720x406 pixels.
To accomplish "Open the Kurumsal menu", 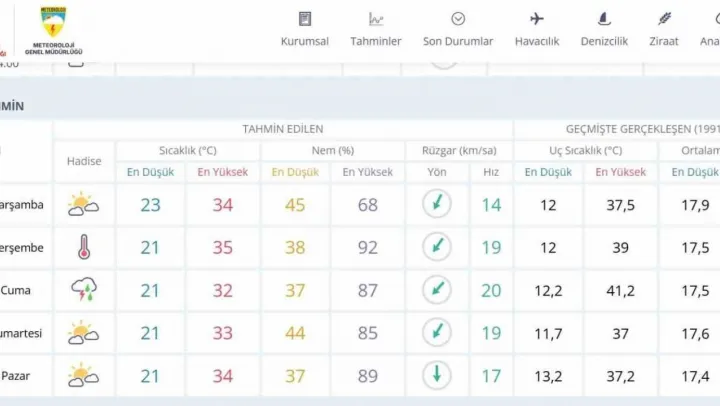I will pos(305,41).
